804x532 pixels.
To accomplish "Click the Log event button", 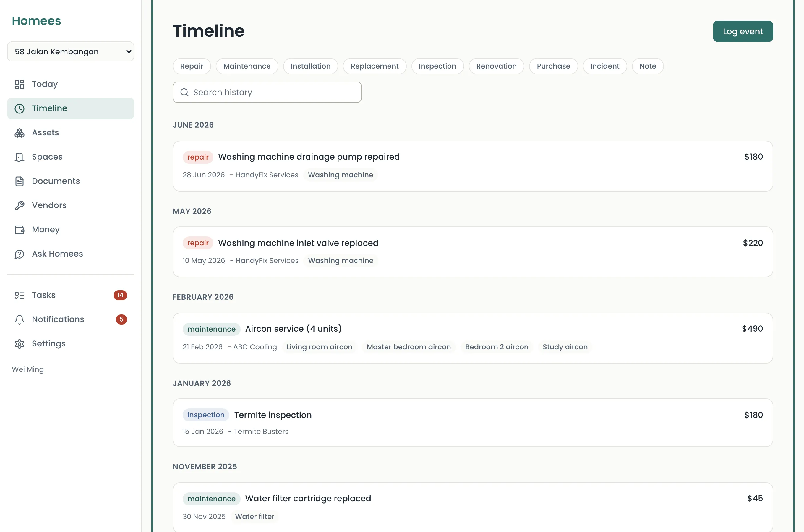I will (743, 32).
